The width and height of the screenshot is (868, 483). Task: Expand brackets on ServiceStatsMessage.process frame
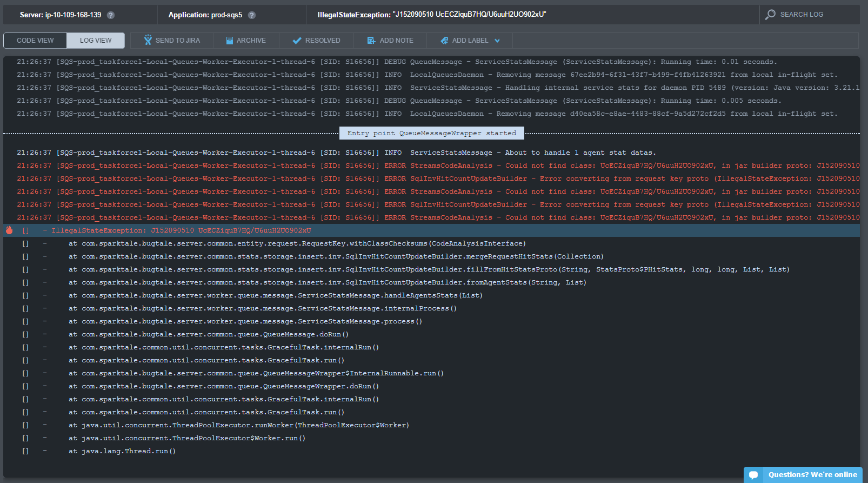coord(25,321)
